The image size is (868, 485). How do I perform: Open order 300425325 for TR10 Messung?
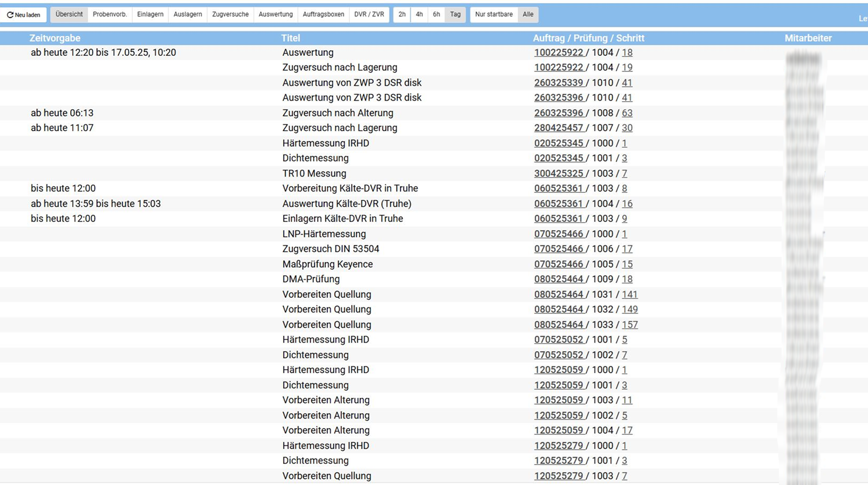[x=558, y=173]
